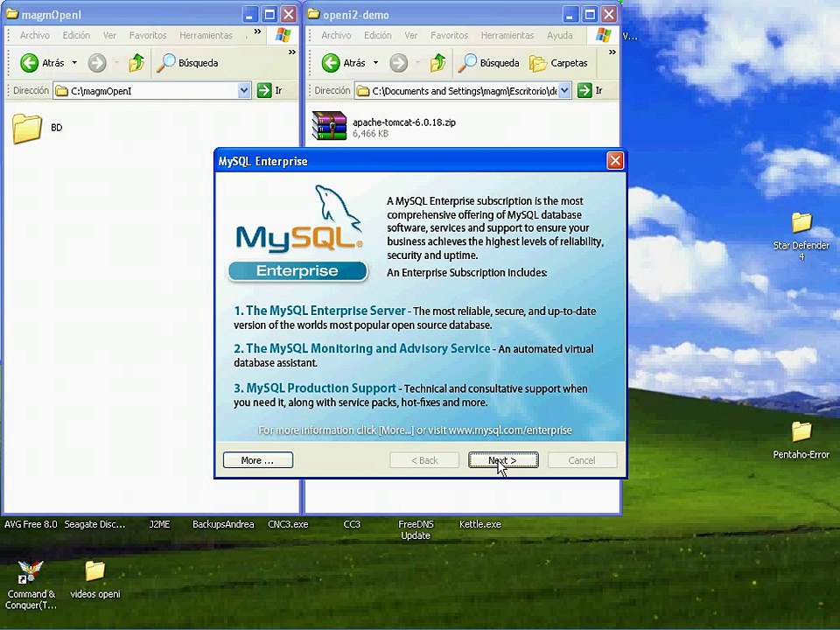The image size is (840, 630).
Task: Open Búsqueda search in openi2-demo window
Action: [x=489, y=63]
